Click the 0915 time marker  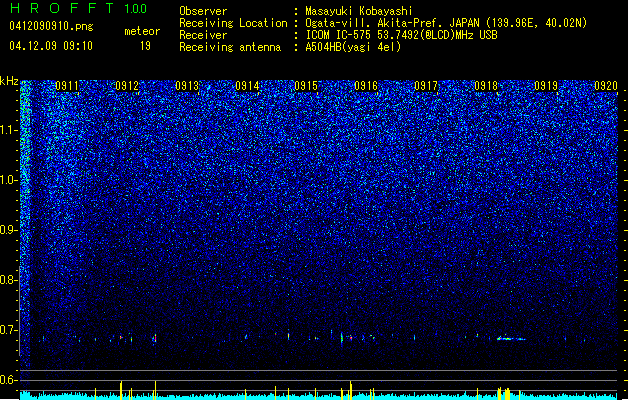click(306, 86)
